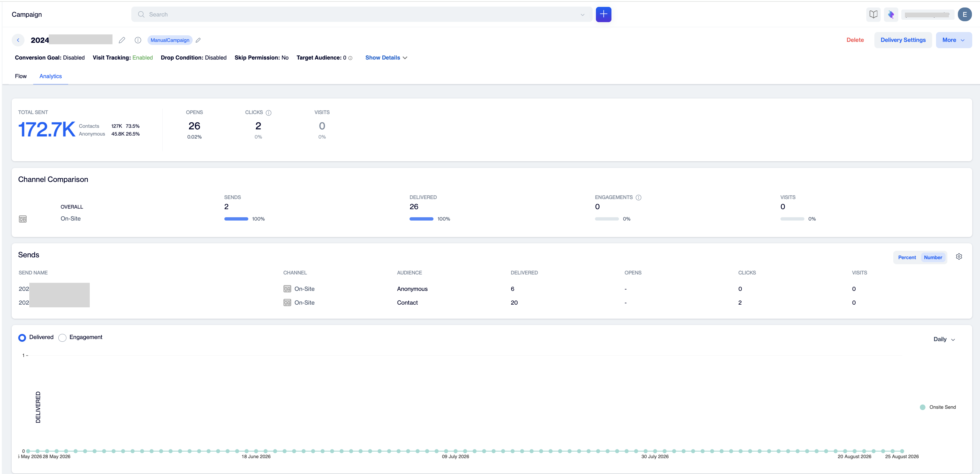Click the Delete button
The image size is (980, 474).
[855, 40]
